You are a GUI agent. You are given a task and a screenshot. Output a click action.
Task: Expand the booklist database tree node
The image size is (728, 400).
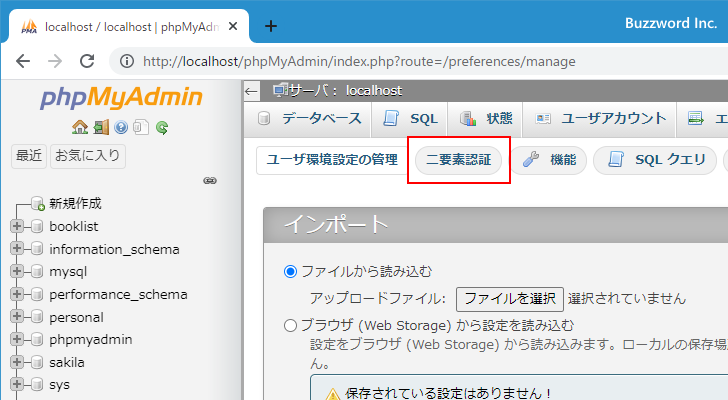coord(17,226)
